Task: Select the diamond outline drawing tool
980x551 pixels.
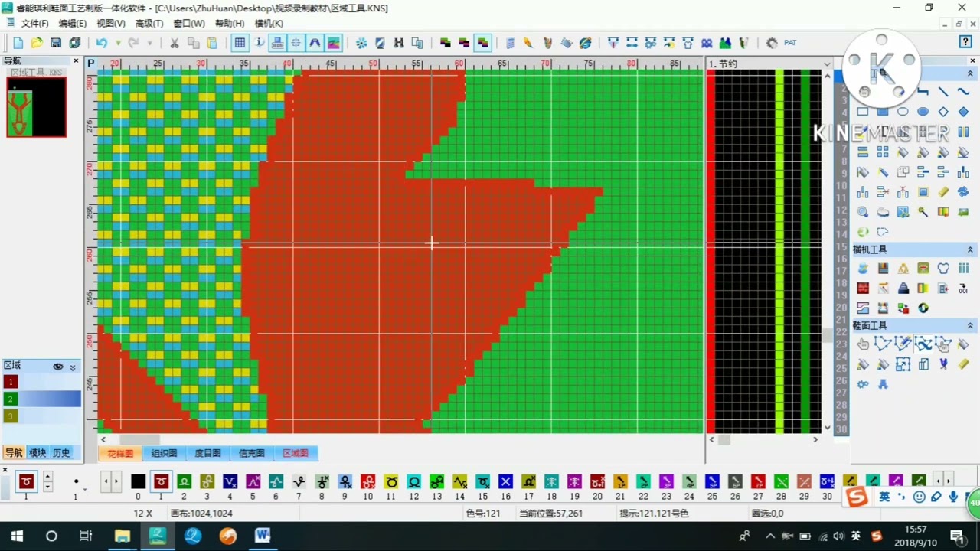Action: pos(943,112)
